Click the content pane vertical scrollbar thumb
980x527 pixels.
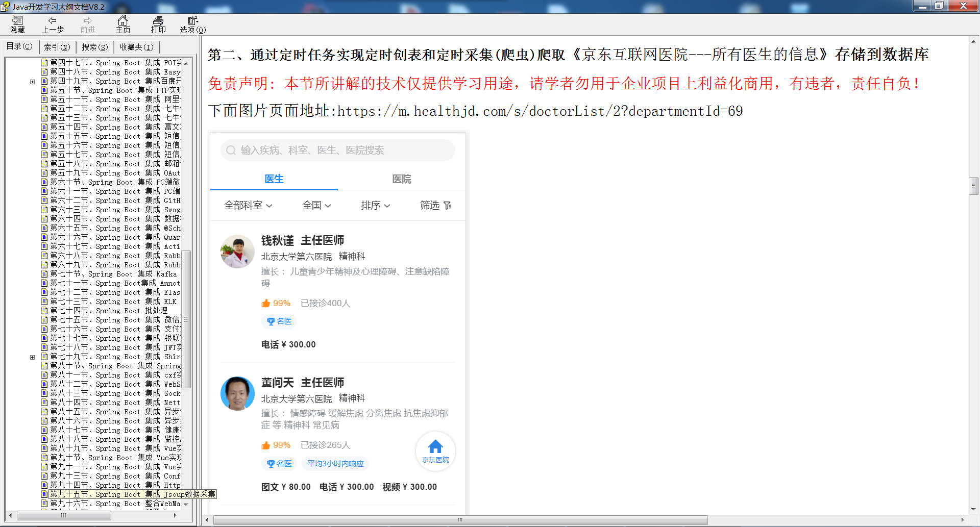pyautogui.click(x=973, y=186)
